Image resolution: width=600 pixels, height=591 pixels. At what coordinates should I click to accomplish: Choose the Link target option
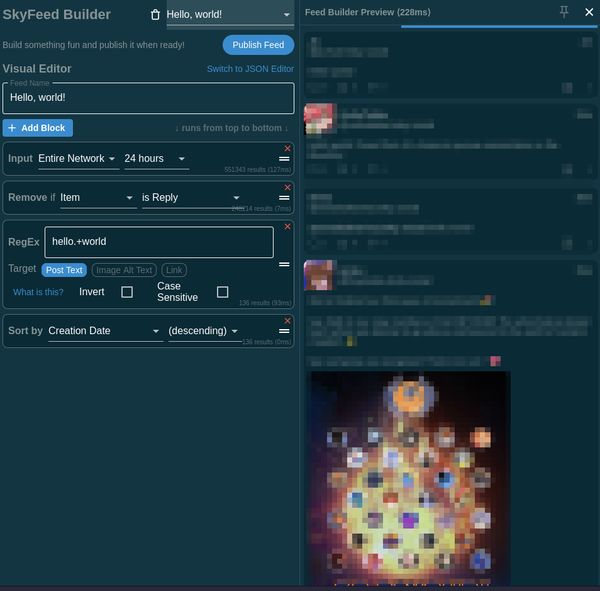point(174,270)
